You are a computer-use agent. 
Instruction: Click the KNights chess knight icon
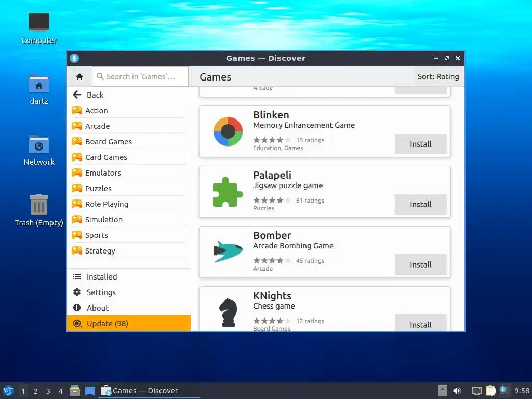(228, 312)
